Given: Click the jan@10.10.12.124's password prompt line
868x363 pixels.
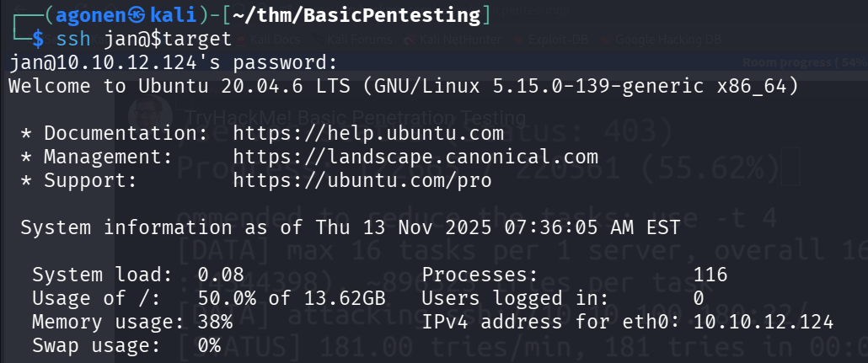Looking at the screenshot, I should click(174, 63).
